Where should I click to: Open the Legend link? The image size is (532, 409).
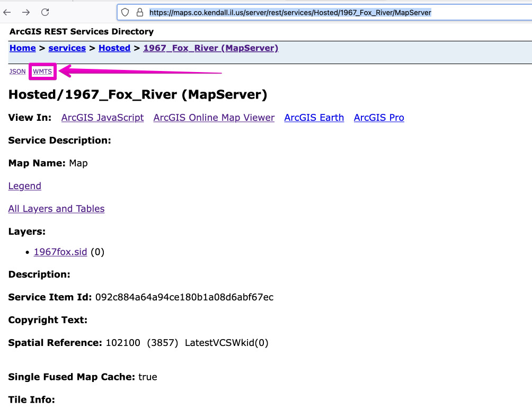point(24,186)
